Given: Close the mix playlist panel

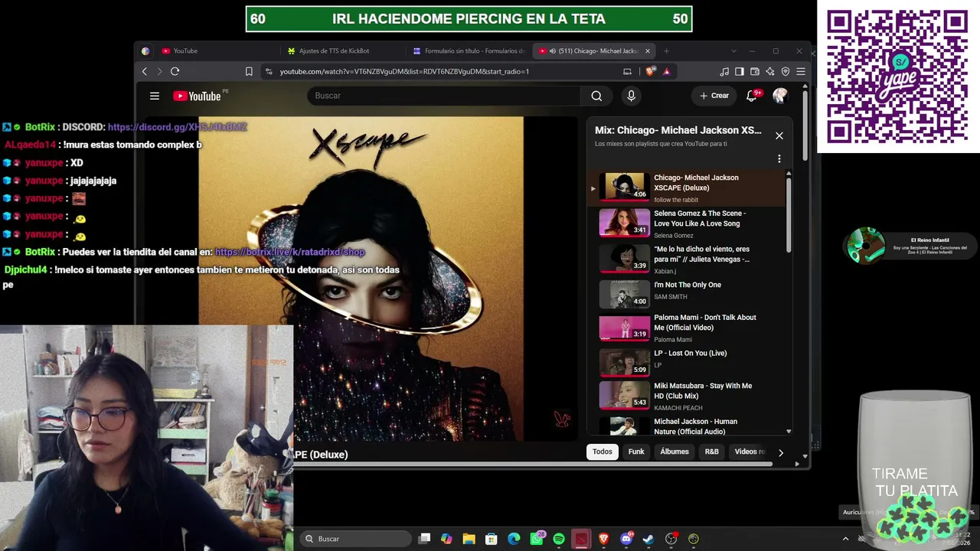Looking at the screenshot, I should (779, 135).
